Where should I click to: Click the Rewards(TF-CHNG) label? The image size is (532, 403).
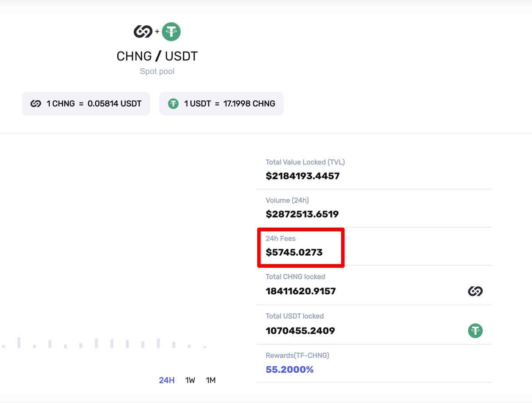click(x=297, y=356)
